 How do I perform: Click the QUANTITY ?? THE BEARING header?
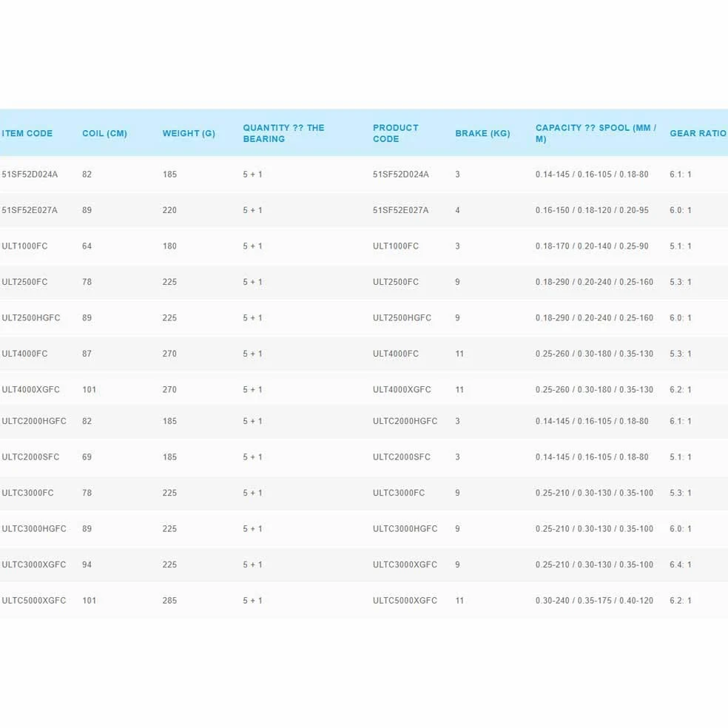(283, 133)
